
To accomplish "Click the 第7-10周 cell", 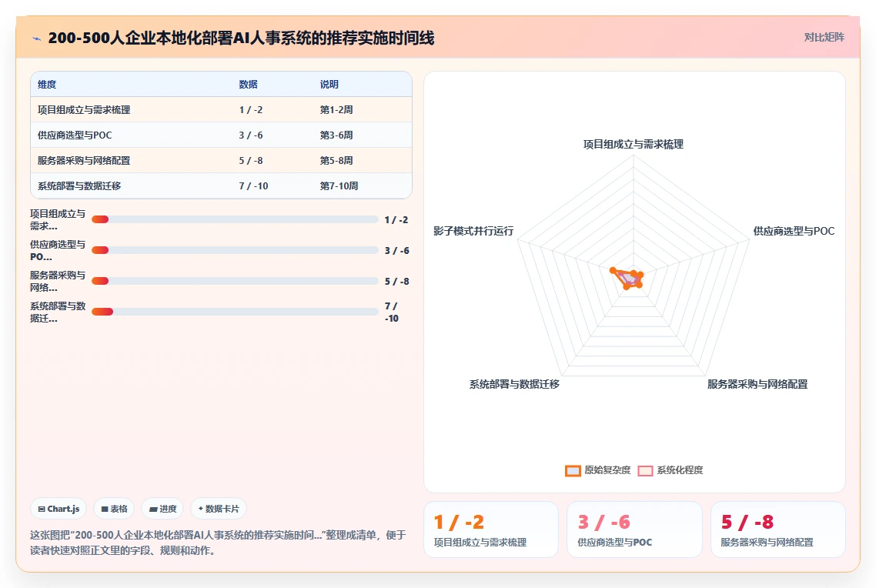I will tap(339, 186).
